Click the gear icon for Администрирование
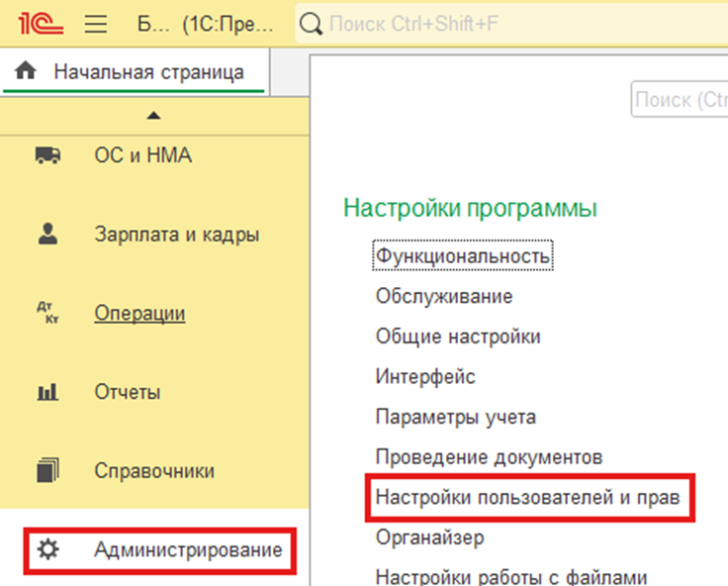The image size is (728, 586). 47,550
